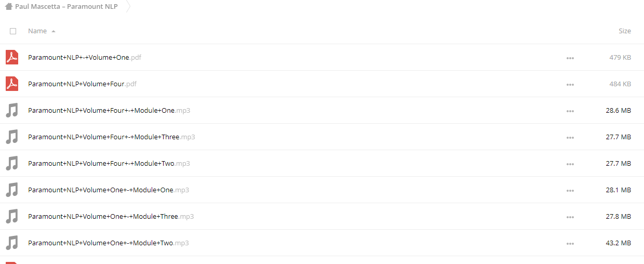
Task: Open Paramount+NLP+Volume+Four+-+Module+Two.mp3 file
Action: (x=109, y=163)
